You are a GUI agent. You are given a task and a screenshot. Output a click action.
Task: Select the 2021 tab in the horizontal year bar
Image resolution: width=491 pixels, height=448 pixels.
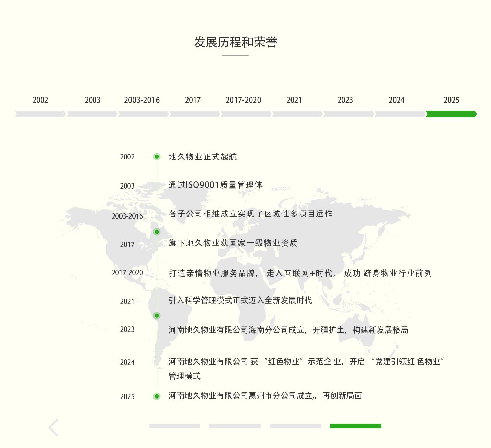click(x=294, y=100)
